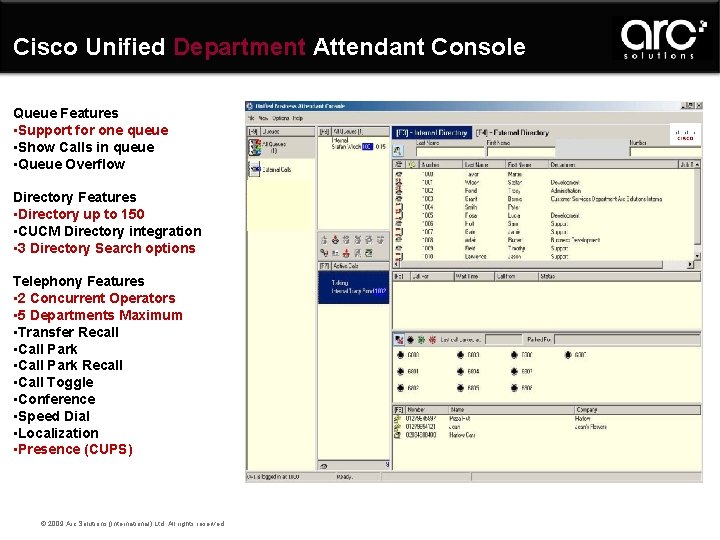Click the fifth icon in top toolbar row
Screen dimensions: 720x540
click(368, 240)
